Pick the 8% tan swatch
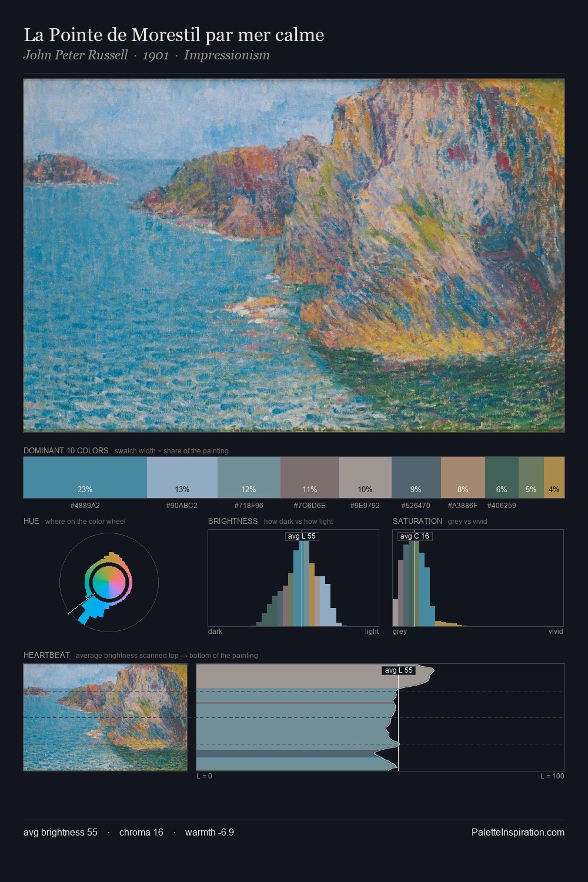The height and width of the screenshot is (882, 588). click(x=463, y=477)
